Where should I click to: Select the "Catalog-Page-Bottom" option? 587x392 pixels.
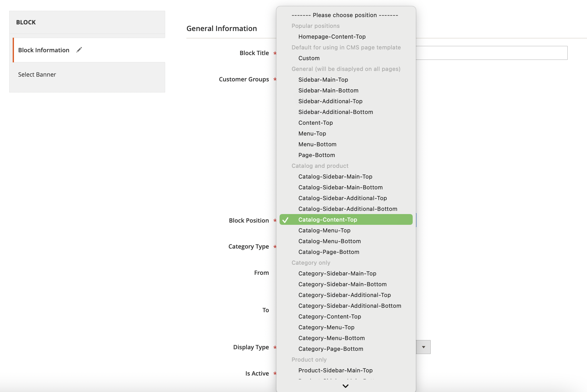point(329,252)
